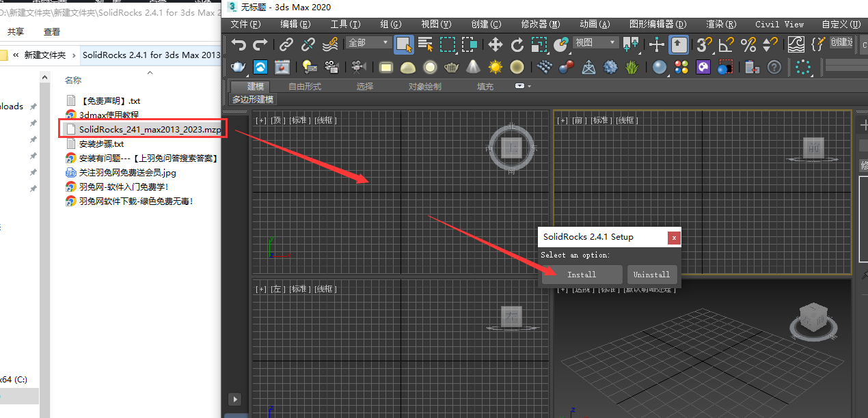This screenshot has height=418, width=868.
Task: Click the lightbulb lister icon
Action: (309, 67)
